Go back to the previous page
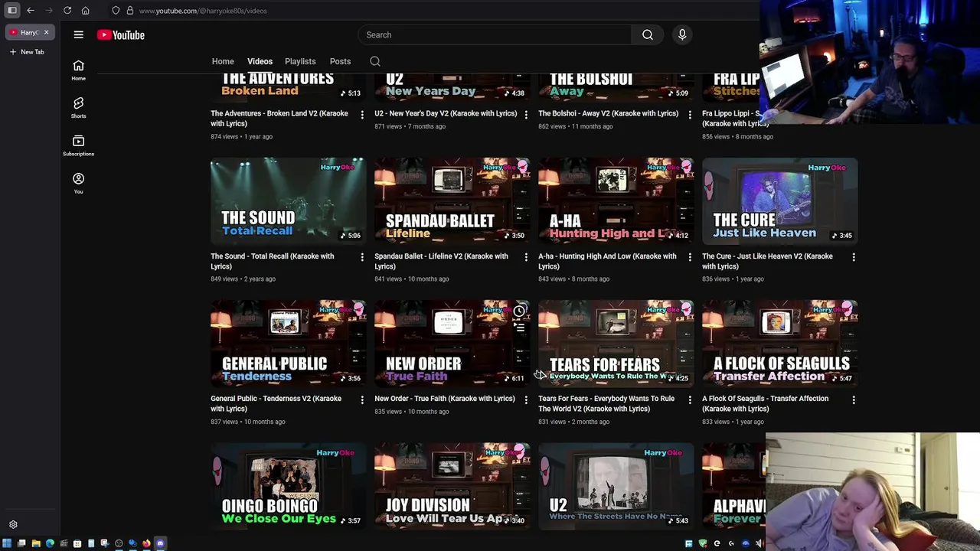This screenshot has width=980, height=551. (31, 11)
